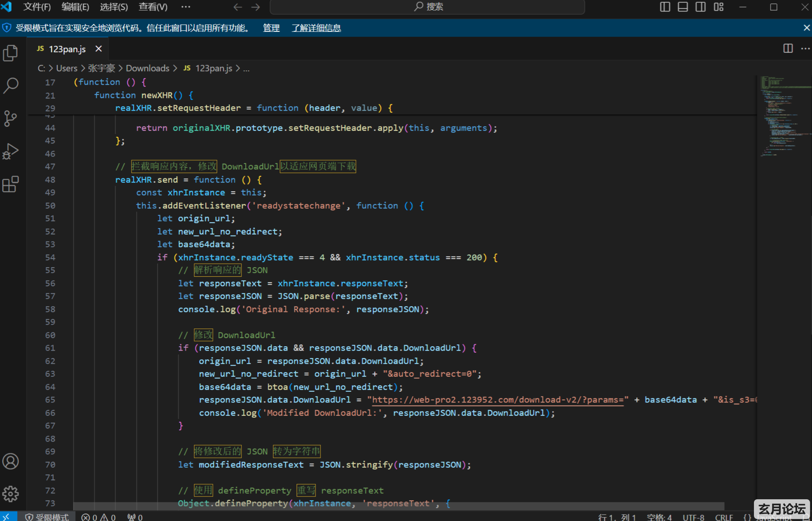Open the Run and Debug view
812x521 pixels.
pos(11,151)
